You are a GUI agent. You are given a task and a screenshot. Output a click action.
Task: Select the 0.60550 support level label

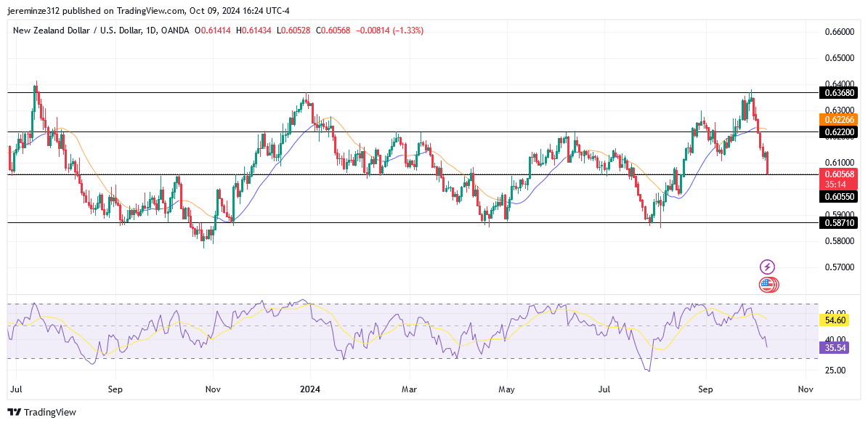[838, 196]
